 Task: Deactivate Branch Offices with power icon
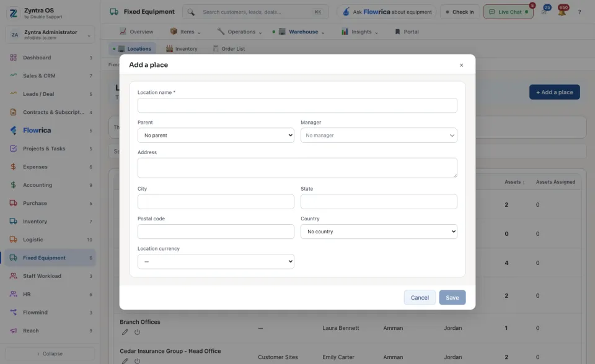tap(137, 332)
